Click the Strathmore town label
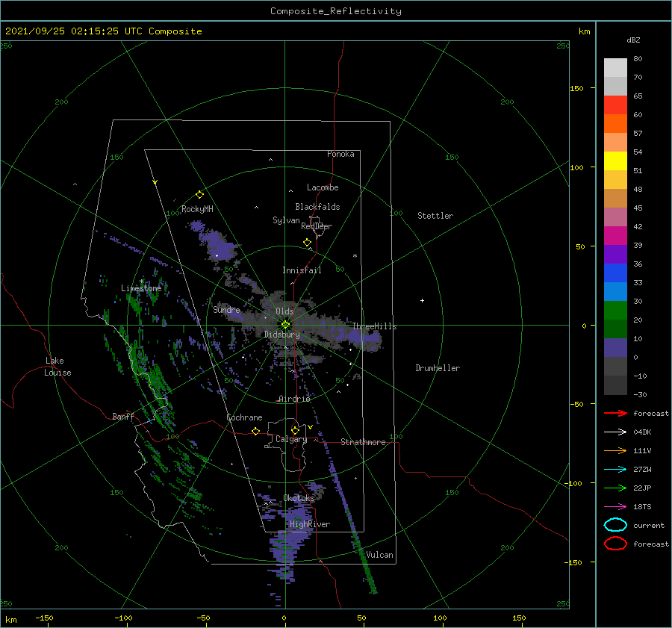The image size is (672, 628). click(x=363, y=442)
